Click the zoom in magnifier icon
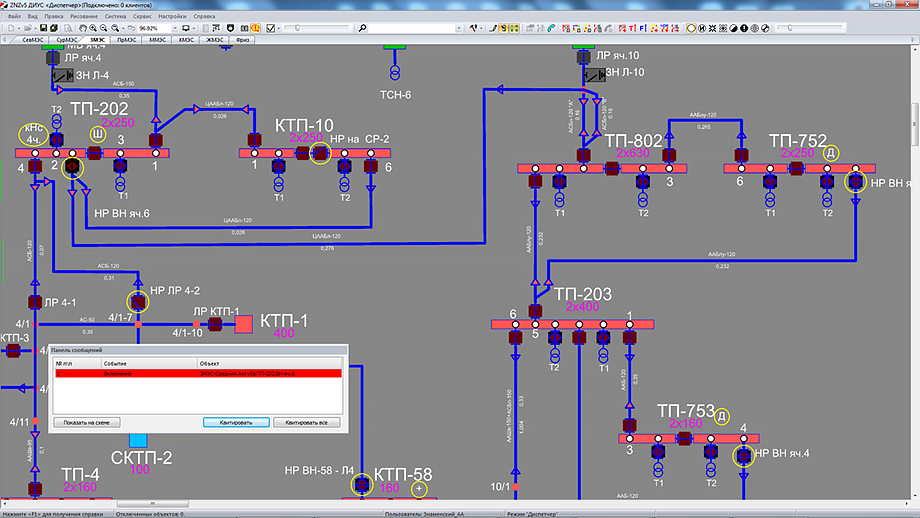The width and height of the screenshot is (920, 518). click(x=91, y=29)
